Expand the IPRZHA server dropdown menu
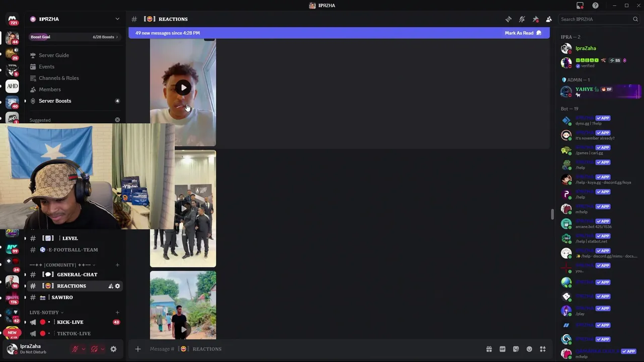Viewport: 644px width, 362px height. (x=117, y=19)
